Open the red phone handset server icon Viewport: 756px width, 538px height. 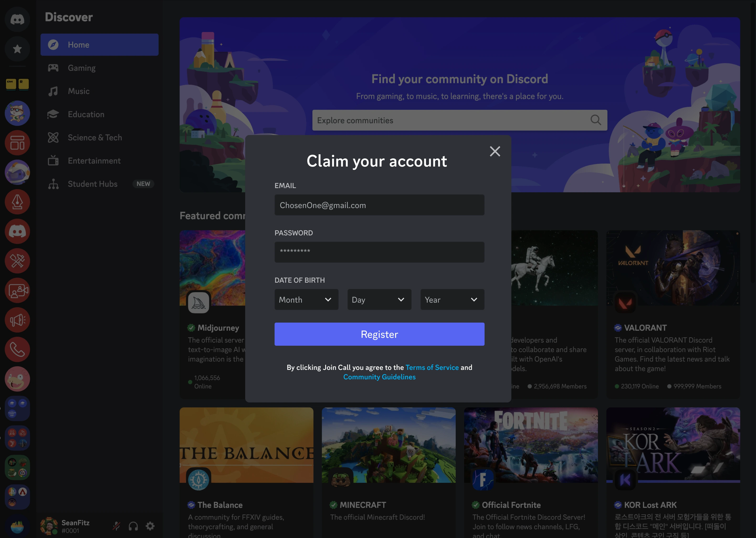(x=17, y=349)
